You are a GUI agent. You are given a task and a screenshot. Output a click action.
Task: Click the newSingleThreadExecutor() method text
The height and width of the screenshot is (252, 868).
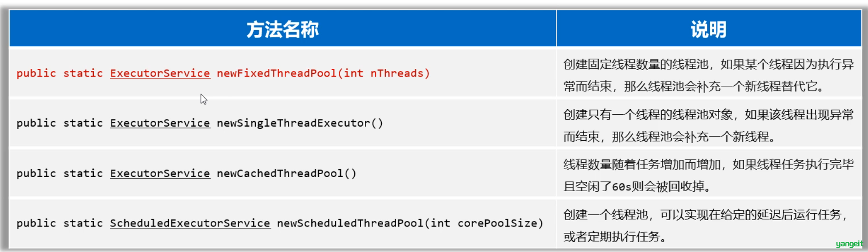pyautogui.click(x=300, y=123)
